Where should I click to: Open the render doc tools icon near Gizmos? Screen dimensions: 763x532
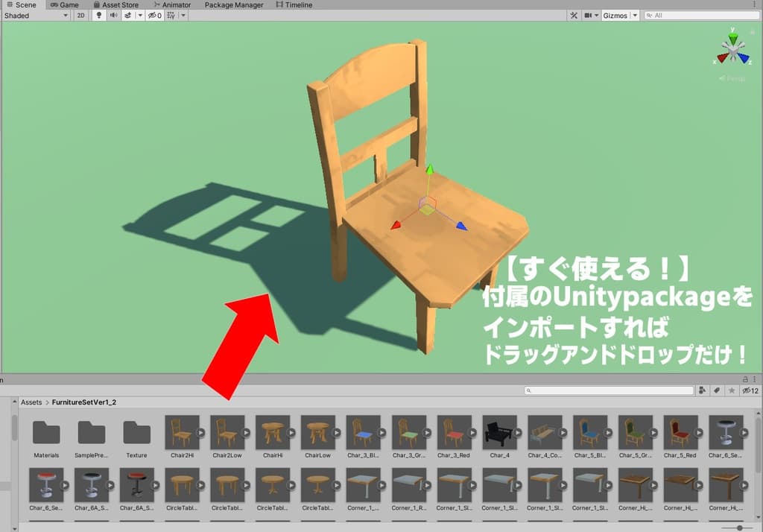coord(574,15)
